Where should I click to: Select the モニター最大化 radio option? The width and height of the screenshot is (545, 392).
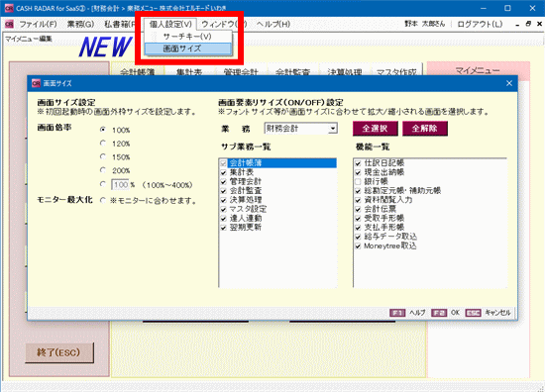tap(103, 200)
